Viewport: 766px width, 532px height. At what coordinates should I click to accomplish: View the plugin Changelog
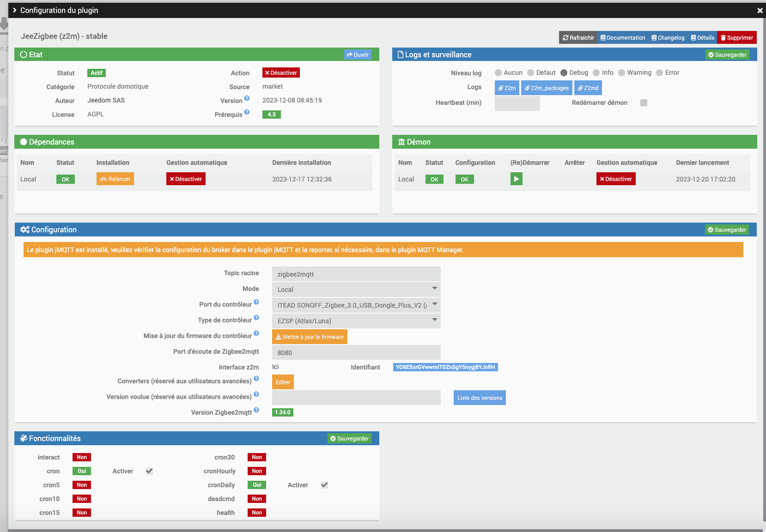tap(667, 37)
